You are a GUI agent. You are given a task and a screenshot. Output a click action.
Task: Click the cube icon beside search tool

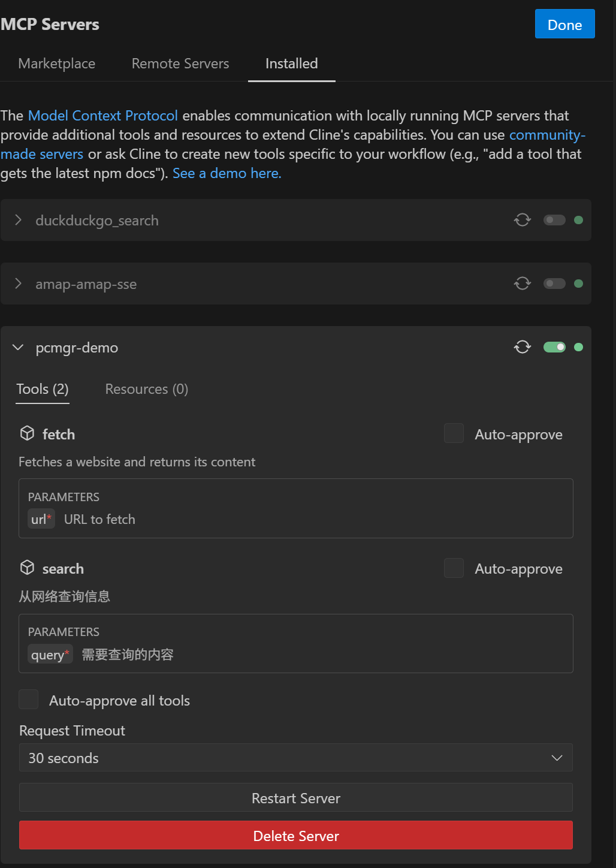pyautogui.click(x=28, y=568)
